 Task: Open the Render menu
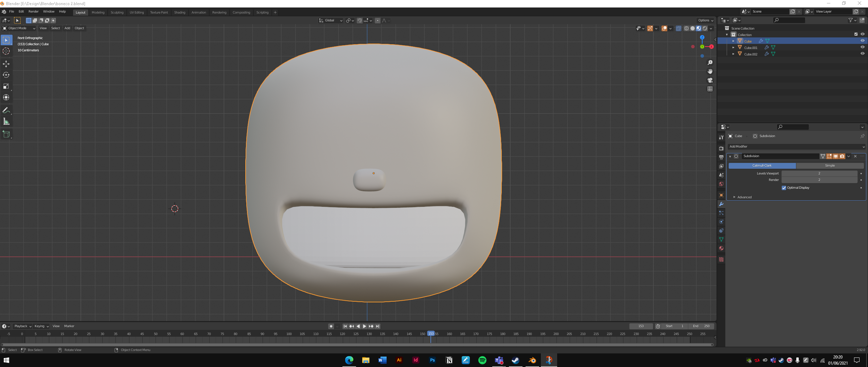click(34, 12)
